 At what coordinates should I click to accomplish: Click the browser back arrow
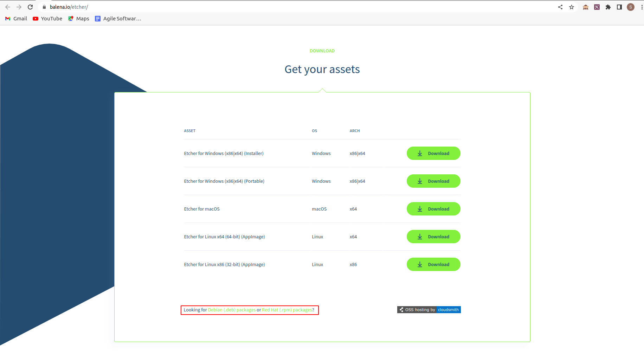click(x=8, y=7)
